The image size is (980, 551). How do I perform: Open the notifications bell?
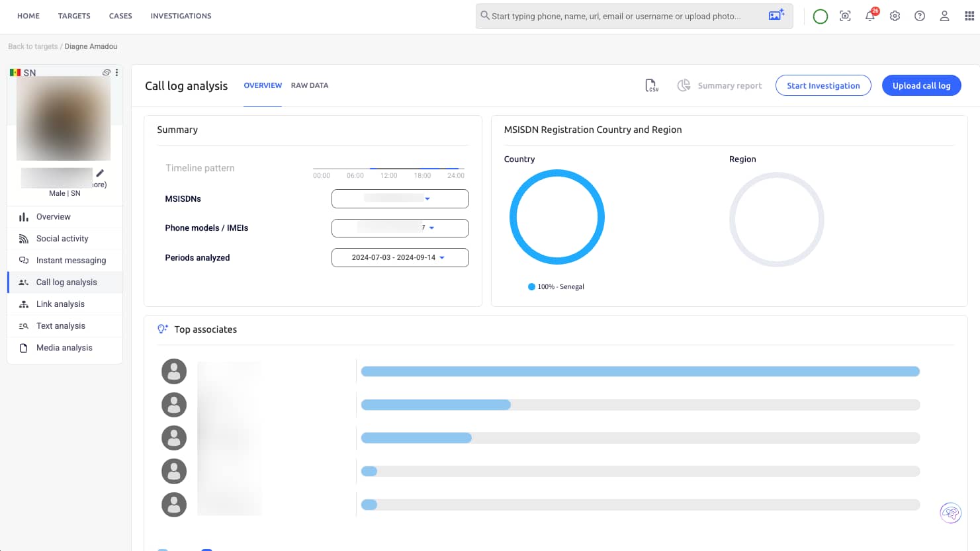[870, 17]
